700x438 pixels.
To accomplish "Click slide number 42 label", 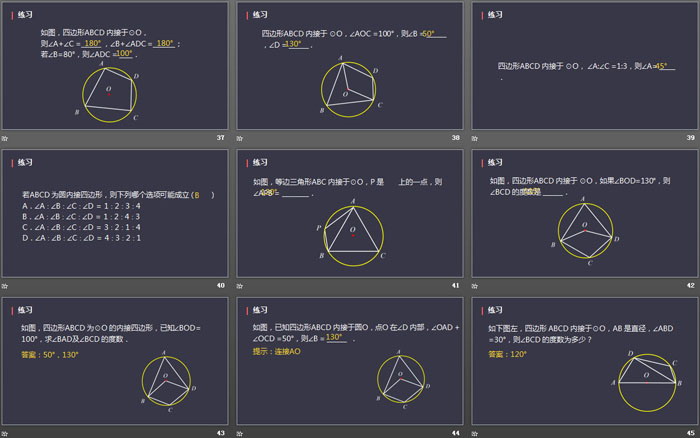I will tap(691, 285).
